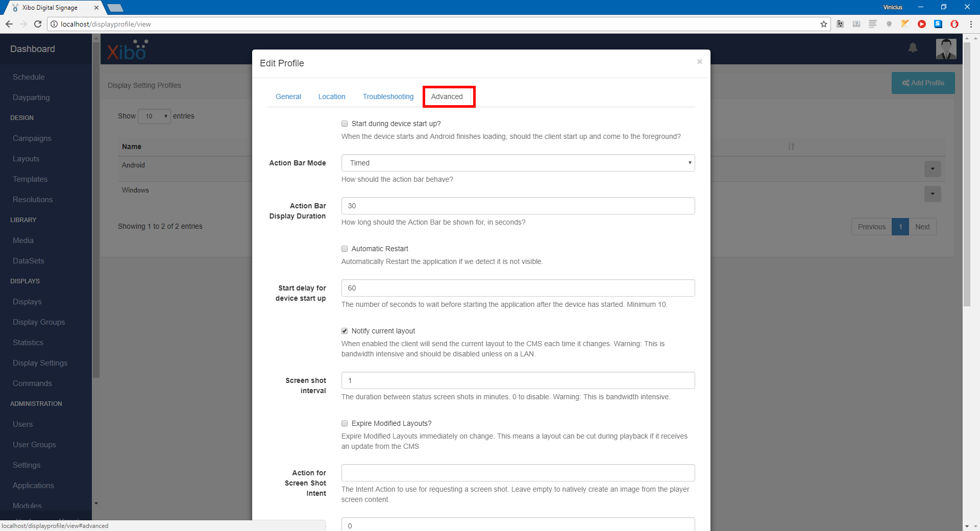Viewport: 980px width, 531px height.
Task: Open Display Settings page
Action: 40,363
